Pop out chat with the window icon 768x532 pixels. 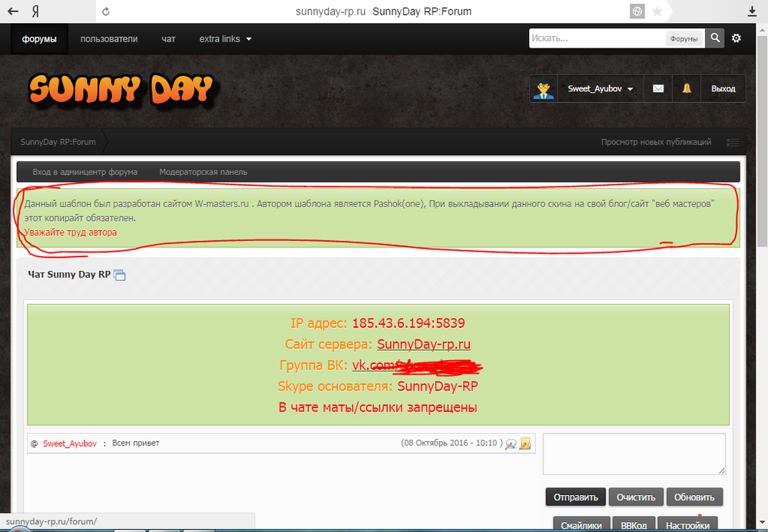(x=120, y=275)
